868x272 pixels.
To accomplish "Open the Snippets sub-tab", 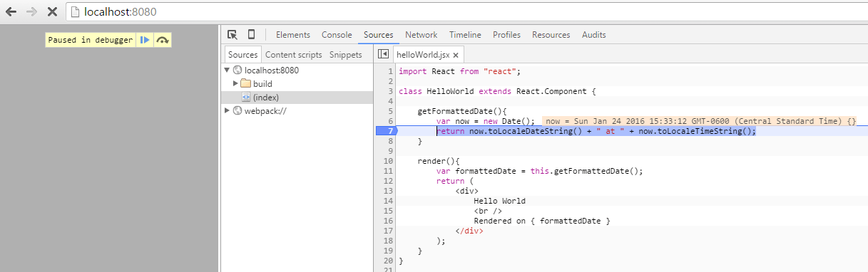I will (346, 54).
